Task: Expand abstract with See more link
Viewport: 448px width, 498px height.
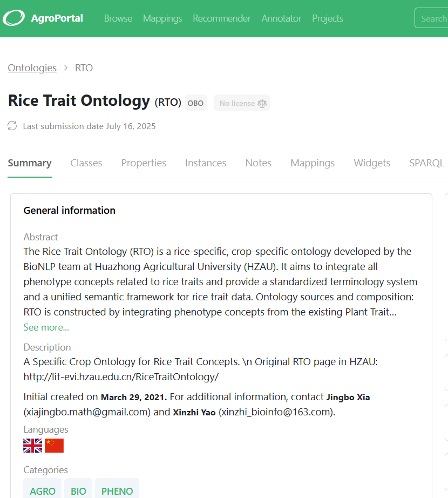Action: [46, 327]
